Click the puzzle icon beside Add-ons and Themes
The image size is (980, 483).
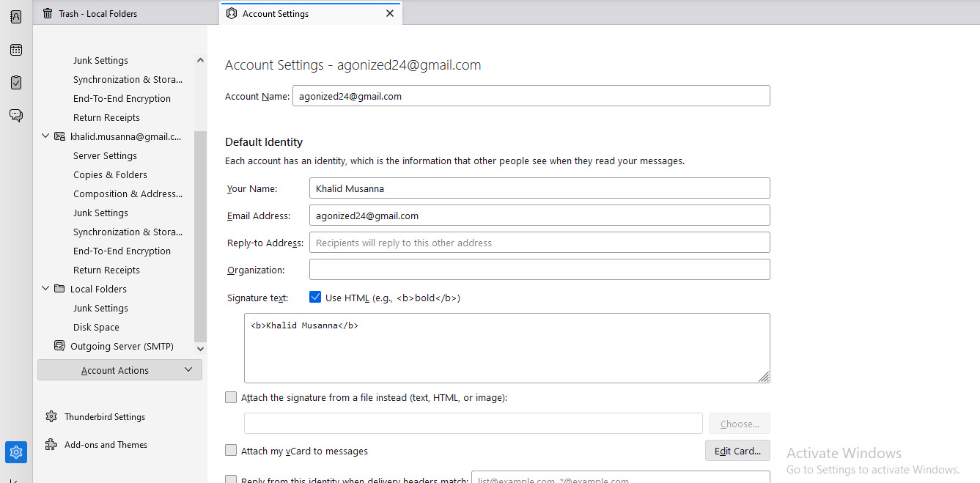[x=51, y=444]
